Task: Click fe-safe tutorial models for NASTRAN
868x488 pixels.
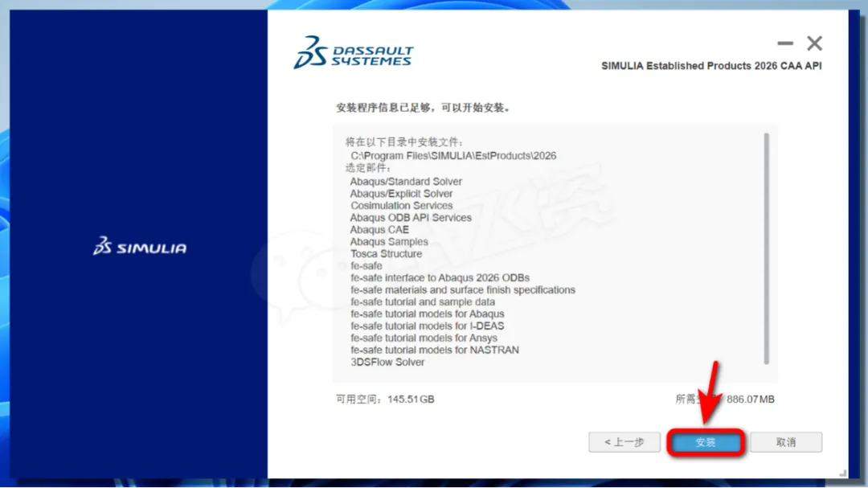Action: (x=435, y=350)
